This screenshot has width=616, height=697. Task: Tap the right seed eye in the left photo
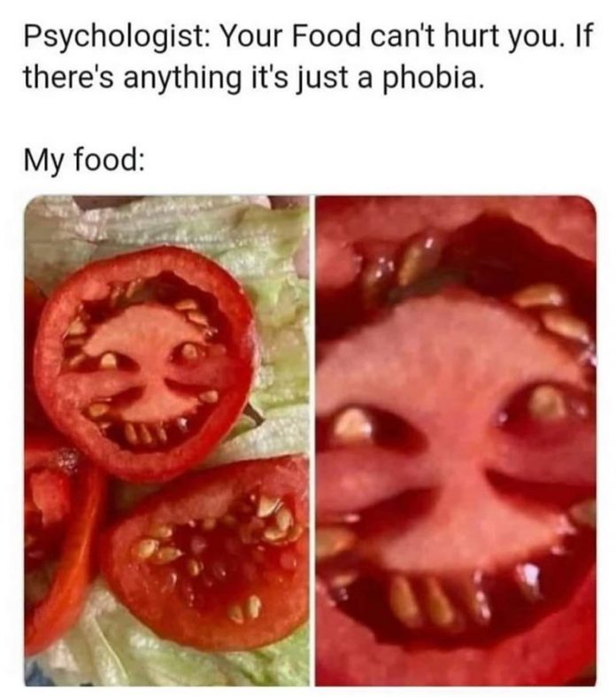click(x=189, y=352)
